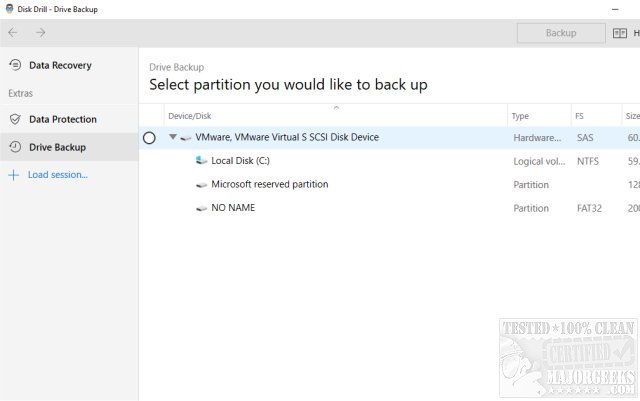Click the help book icon in toolbar

(x=620, y=33)
